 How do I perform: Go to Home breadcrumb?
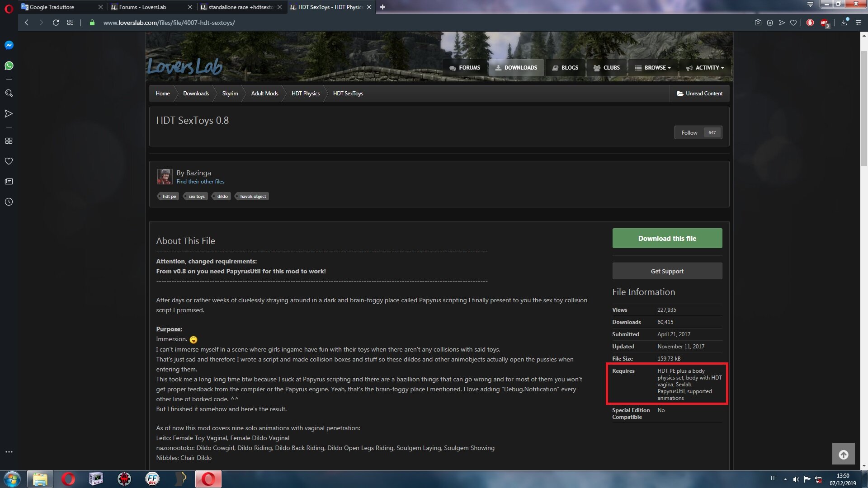(x=163, y=94)
